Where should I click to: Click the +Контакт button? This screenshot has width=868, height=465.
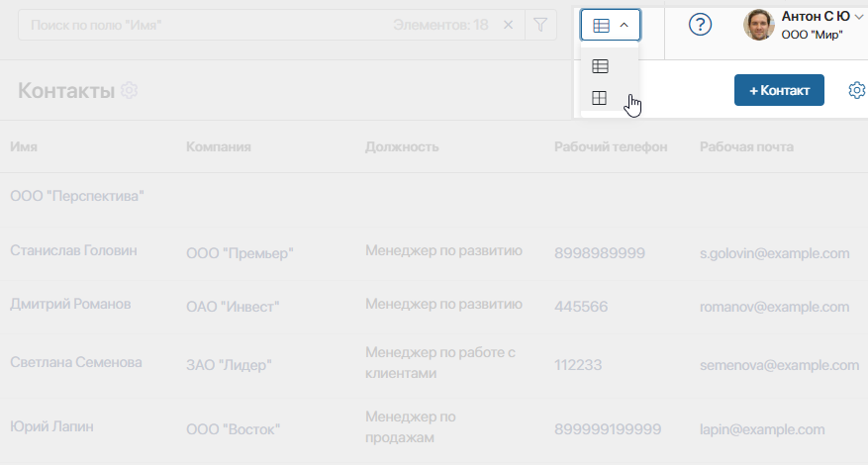click(779, 90)
